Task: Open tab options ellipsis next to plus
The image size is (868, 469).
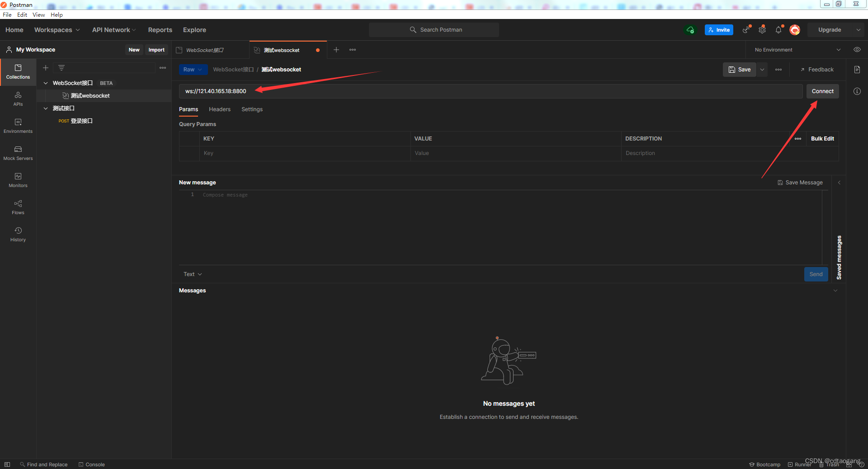Action: point(353,50)
